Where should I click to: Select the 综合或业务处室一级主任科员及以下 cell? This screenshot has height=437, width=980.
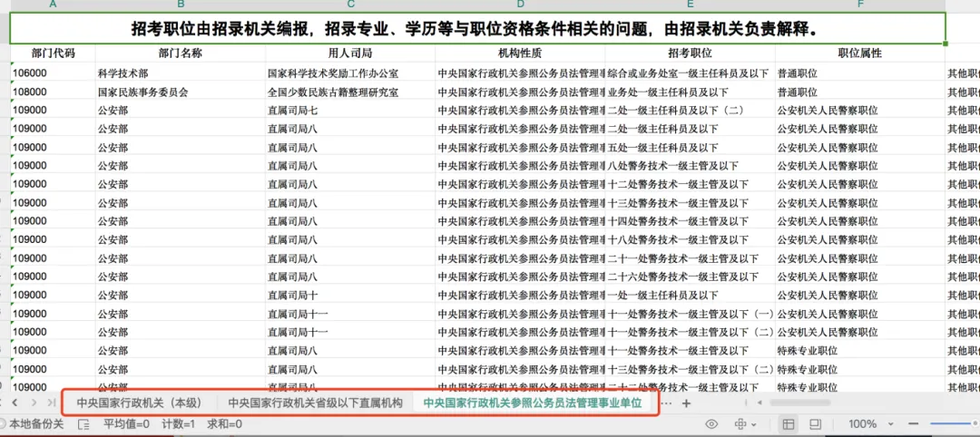[690, 73]
